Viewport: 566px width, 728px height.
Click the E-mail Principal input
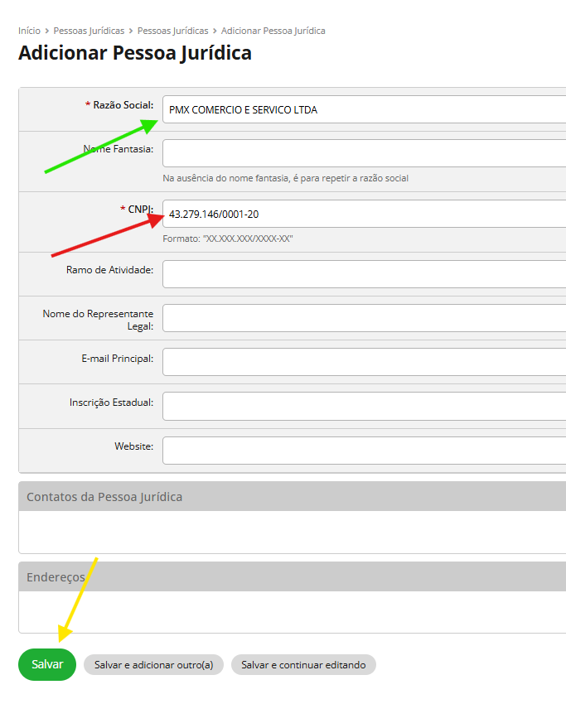[x=365, y=362]
